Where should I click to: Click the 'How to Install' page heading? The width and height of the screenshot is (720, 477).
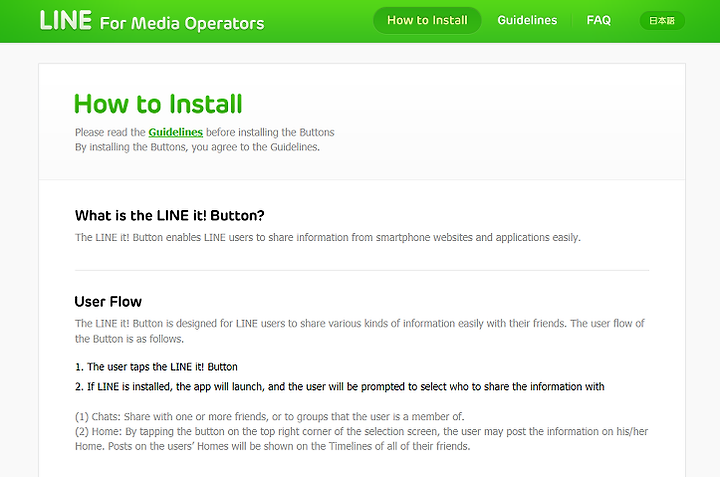(158, 104)
